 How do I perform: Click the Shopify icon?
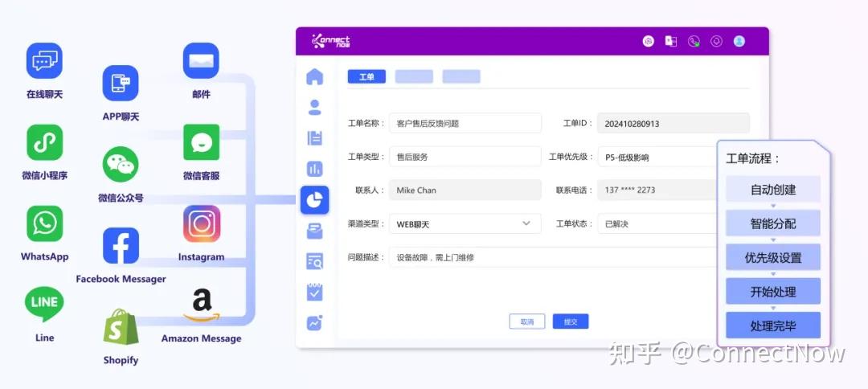point(120,327)
